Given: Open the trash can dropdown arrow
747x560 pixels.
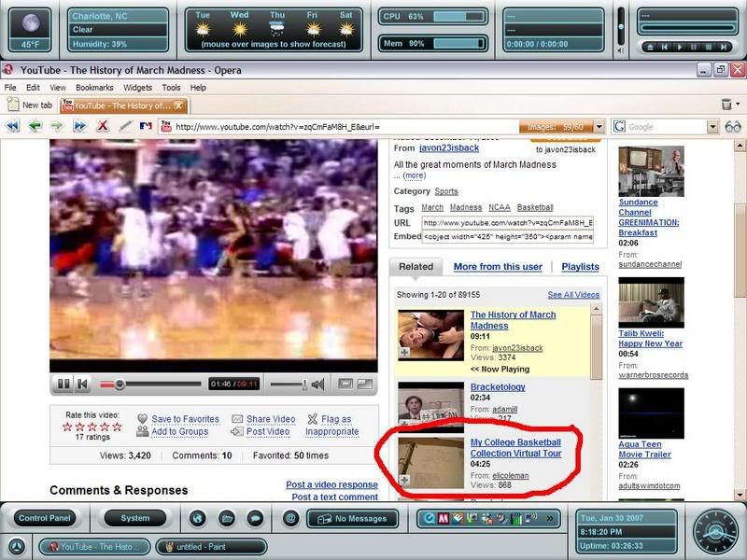Looking at the screenshot, I should (738, 104).
